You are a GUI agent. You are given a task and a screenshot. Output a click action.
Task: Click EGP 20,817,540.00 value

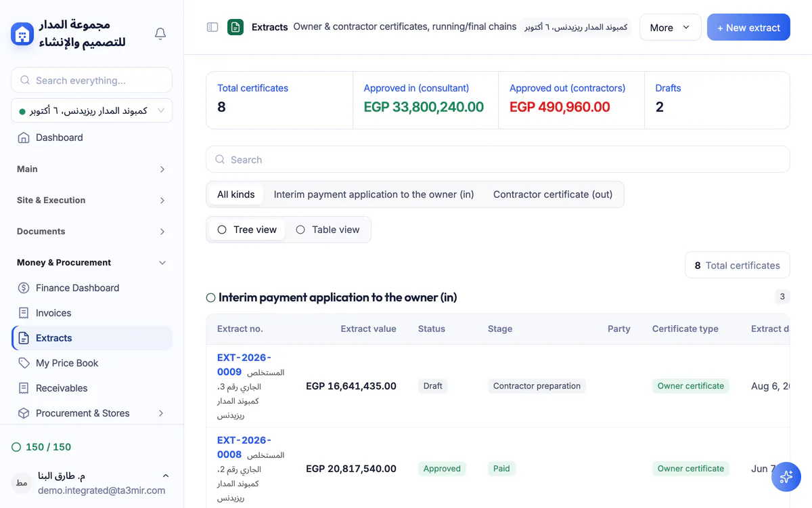coord(351,469)
